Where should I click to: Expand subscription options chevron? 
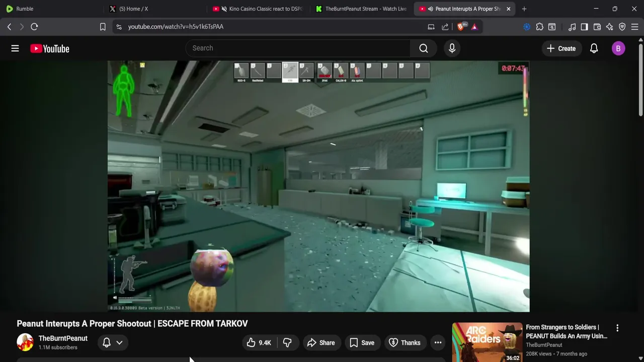[119, 343]
